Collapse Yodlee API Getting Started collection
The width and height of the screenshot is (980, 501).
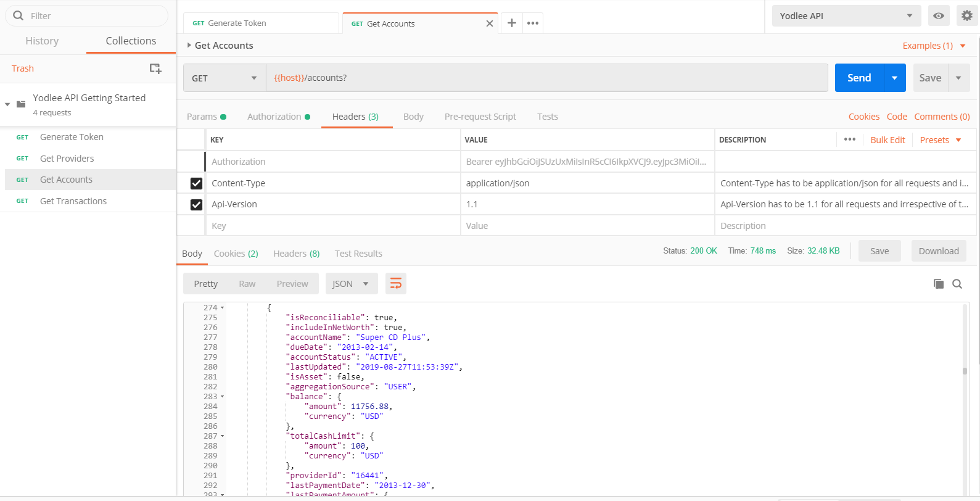coord(7,104)
